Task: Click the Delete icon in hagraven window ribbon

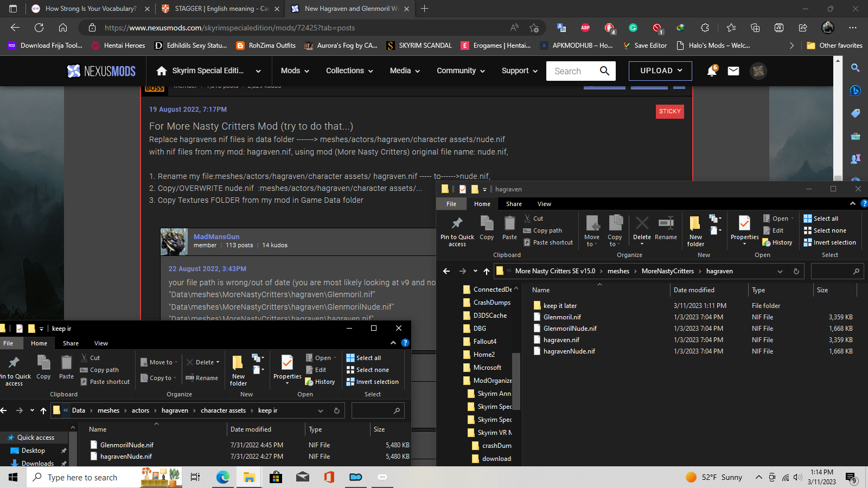Action: pyautogui.click(x=642, y=229)
